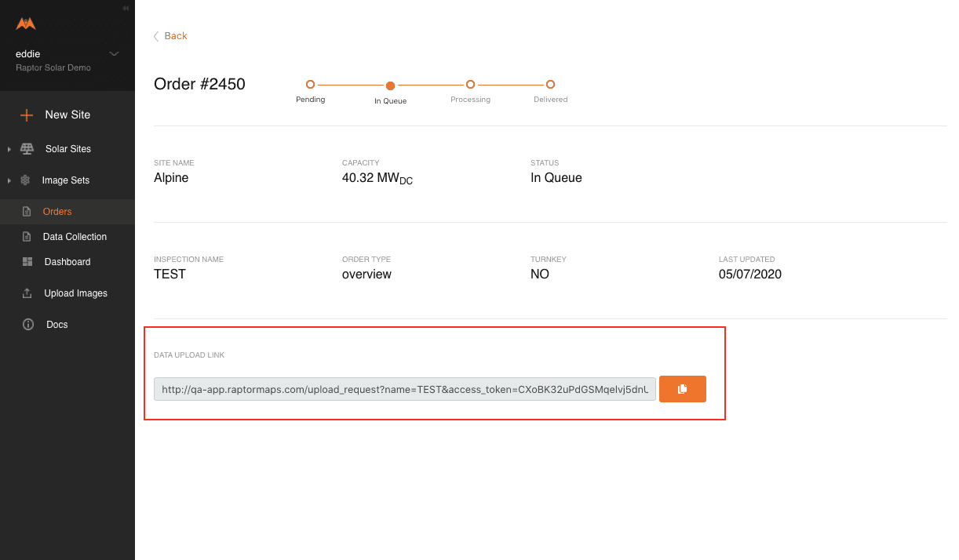This screenshot has height=560, width=959.
Task: Click the solar panel icon in sidebar
Action: click(x=27, y=149)
